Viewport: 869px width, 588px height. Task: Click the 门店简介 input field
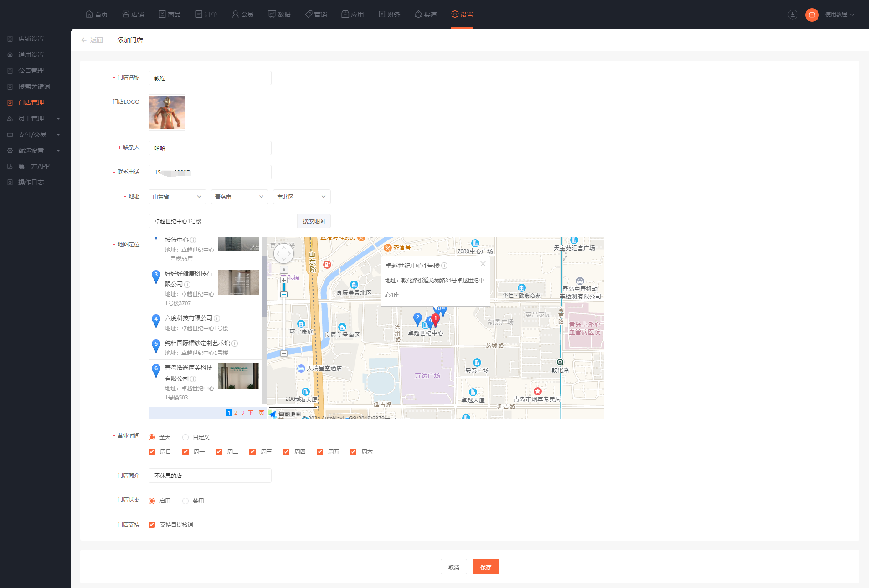click(210, 476)
